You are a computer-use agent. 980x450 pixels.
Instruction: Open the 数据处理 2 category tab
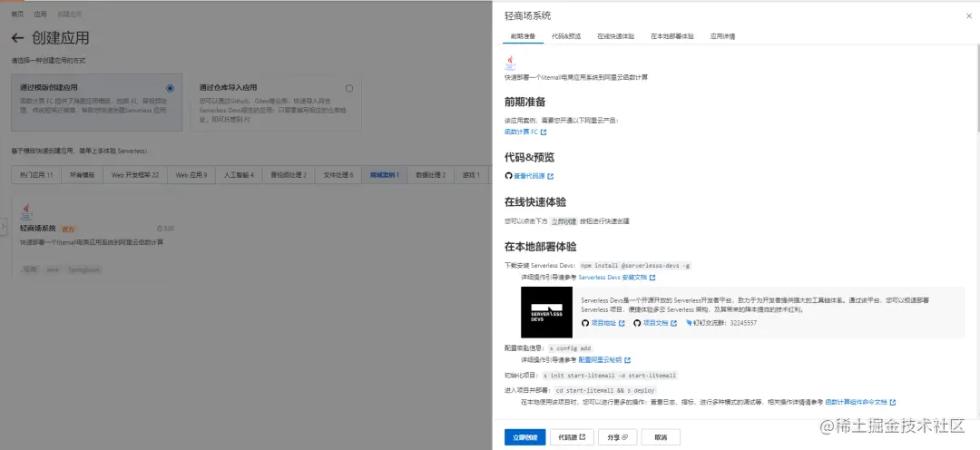point(431,175)
